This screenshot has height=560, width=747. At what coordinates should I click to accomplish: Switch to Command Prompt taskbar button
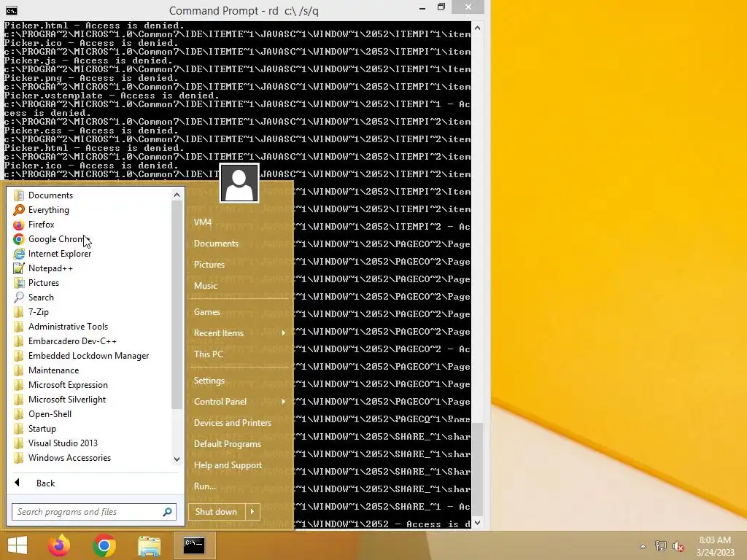(194, 545)
